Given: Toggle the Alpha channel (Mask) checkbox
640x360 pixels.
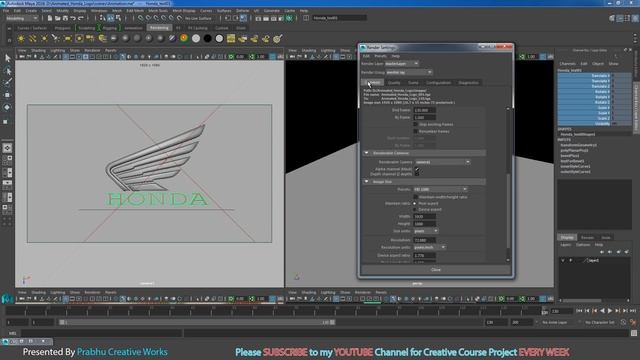Looking at the screenshot, I should [x=417, y=169].
